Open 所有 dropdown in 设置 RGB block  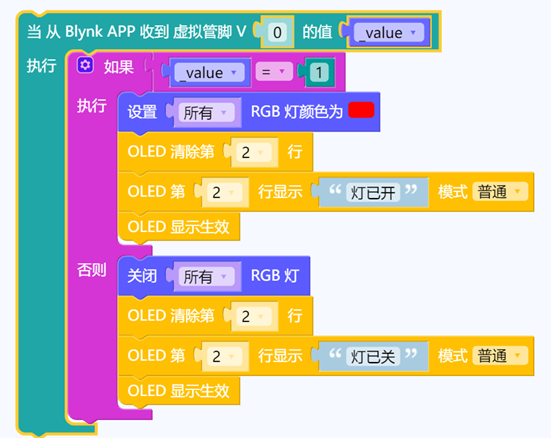[x=206, y=113]
